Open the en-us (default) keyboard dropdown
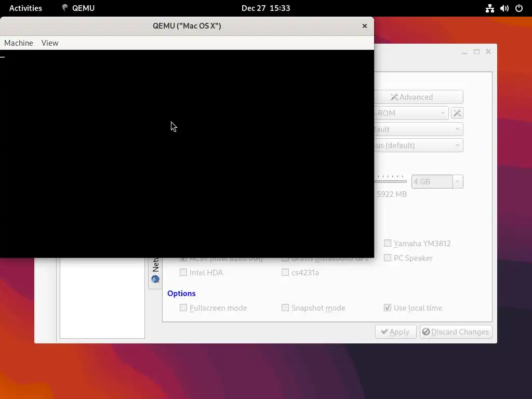Screen dimensions: 532x399 (x=418, y=145)
